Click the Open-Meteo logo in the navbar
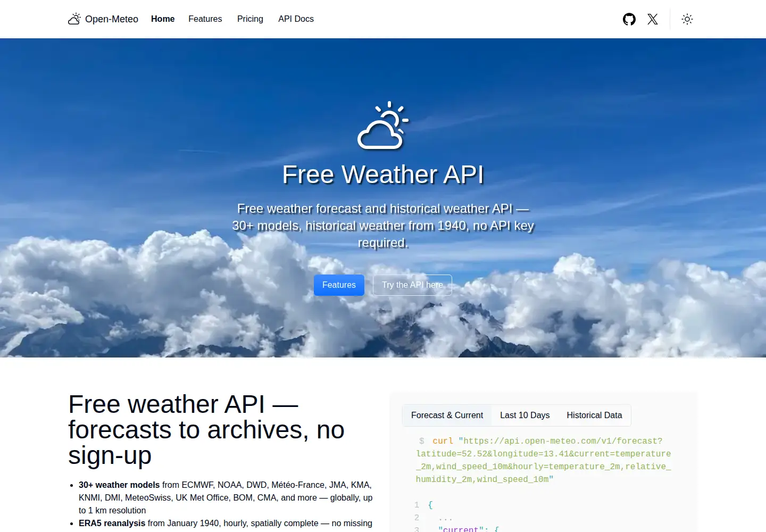Image resolution: width=766 pixels, height=532 pixels. [74, 19]
